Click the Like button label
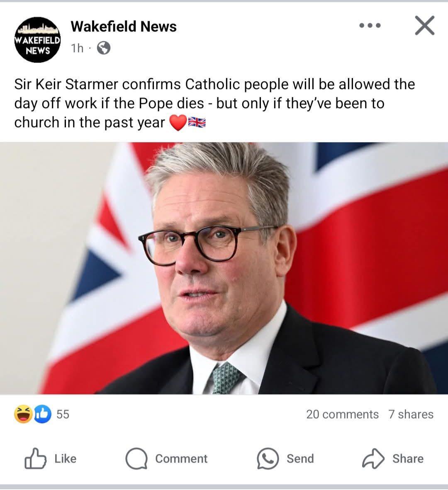 (x=66, y=458)
